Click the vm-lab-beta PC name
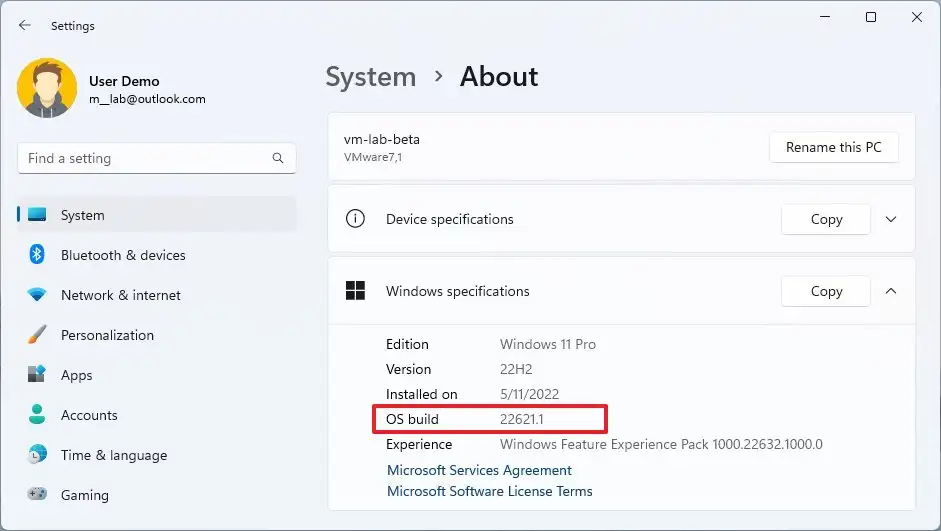Screen dimensions: 941x531 382,139
